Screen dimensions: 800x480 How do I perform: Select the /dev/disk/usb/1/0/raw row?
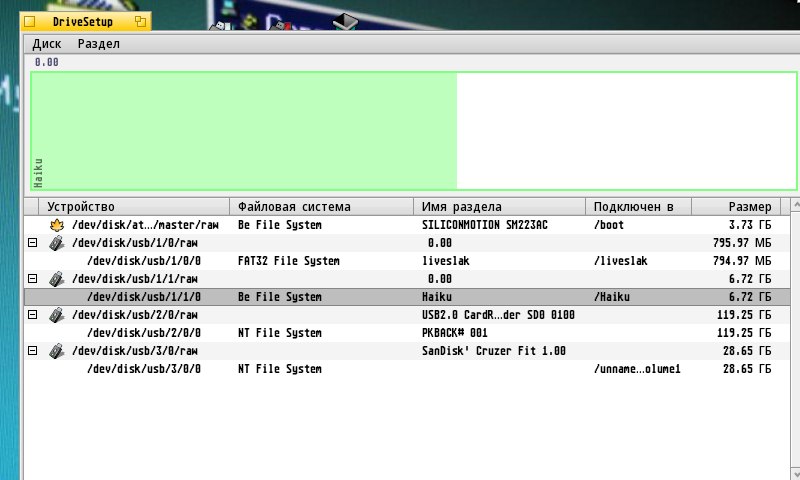pyautogui.click(x=407, y=243)
